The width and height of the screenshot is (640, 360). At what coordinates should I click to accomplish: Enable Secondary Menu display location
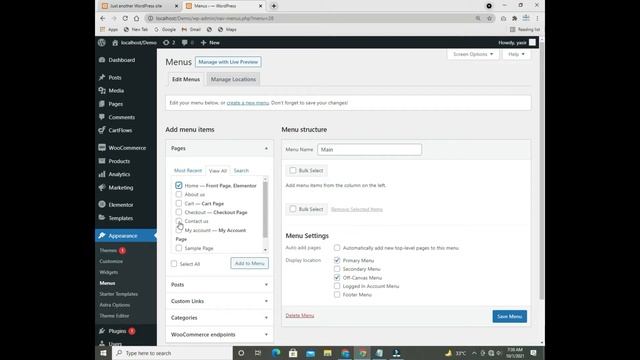point(337,269)
